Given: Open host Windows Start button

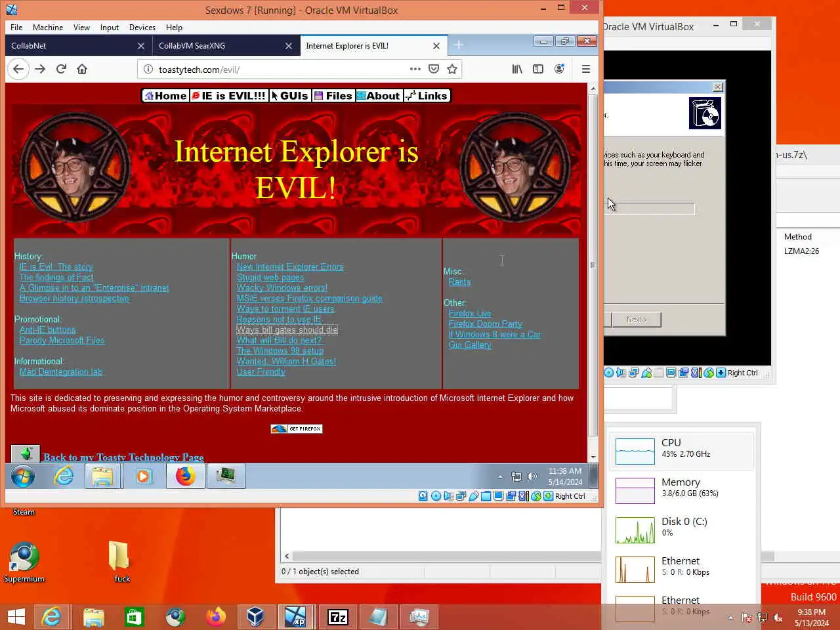Looking at the screenshot, I should point(16,617).
